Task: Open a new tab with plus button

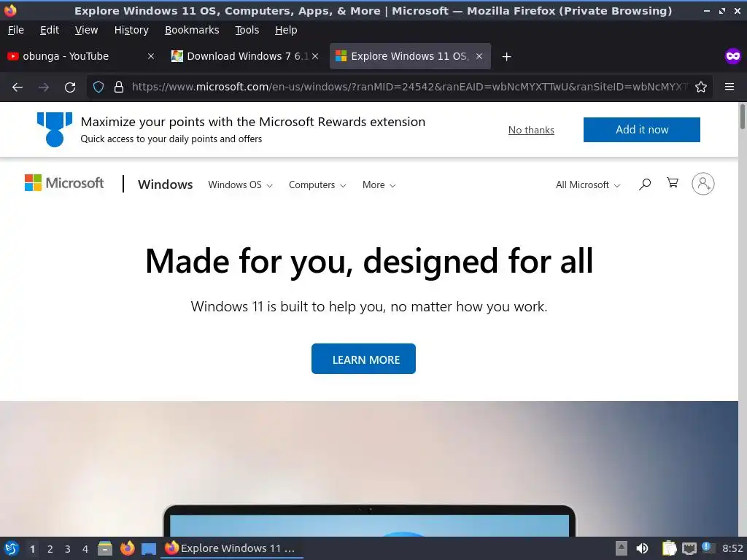Action: click(506, 57)
